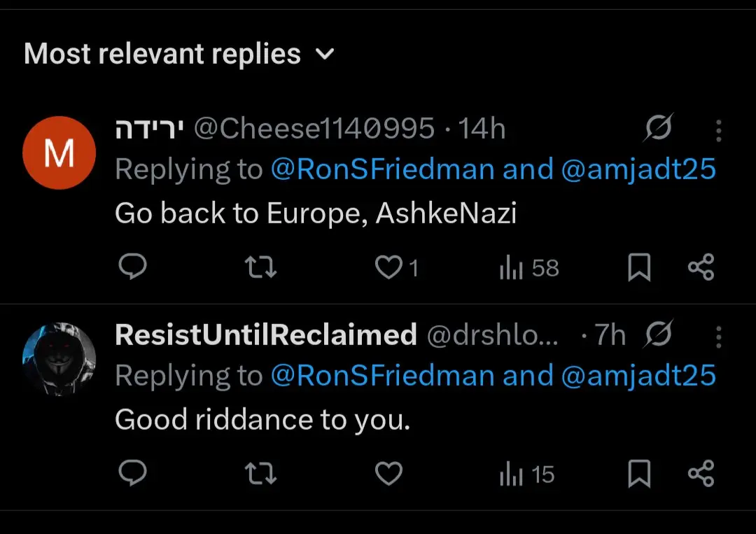Open more options for ResistUntilReclaimed reply
This screenshot has width=756, height=534.
tap(718, 337)
